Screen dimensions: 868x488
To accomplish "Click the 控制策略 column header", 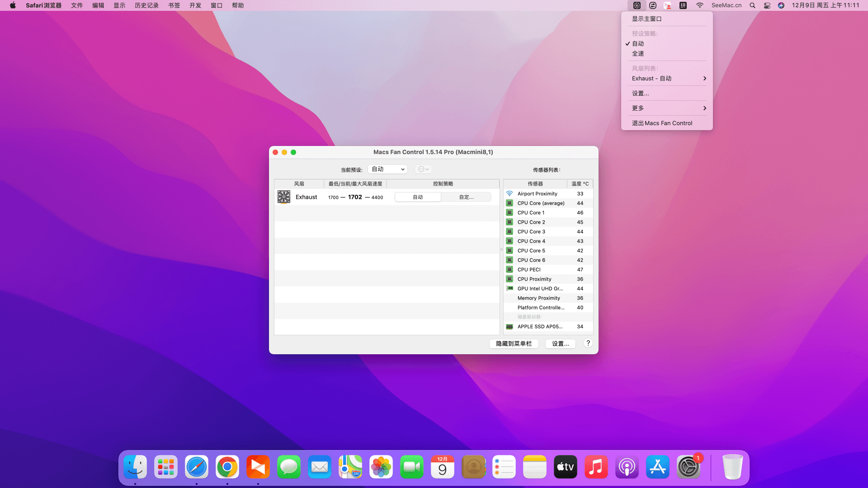I will coord(443,184).
